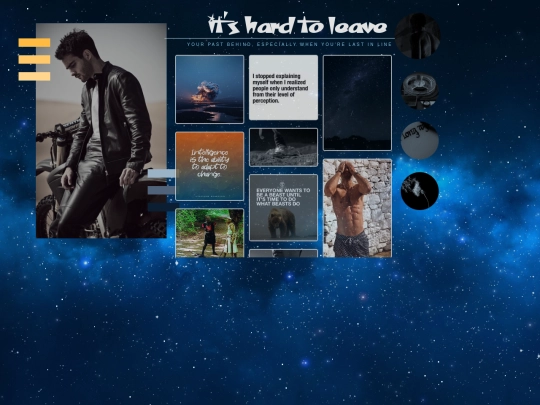Open the shirtless man by stone wall image
Screen dimensions: 540x405
pos(357,208)
